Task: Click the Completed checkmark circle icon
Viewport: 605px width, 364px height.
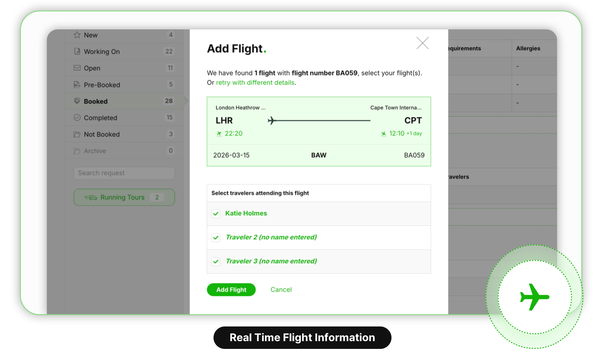Action: (77, 118)
